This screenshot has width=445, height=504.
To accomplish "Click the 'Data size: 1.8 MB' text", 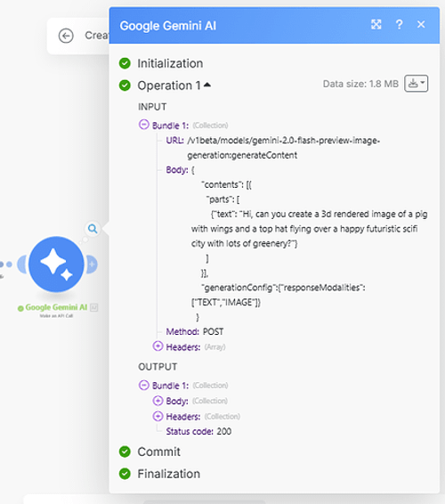I will (x=360, y=84).
